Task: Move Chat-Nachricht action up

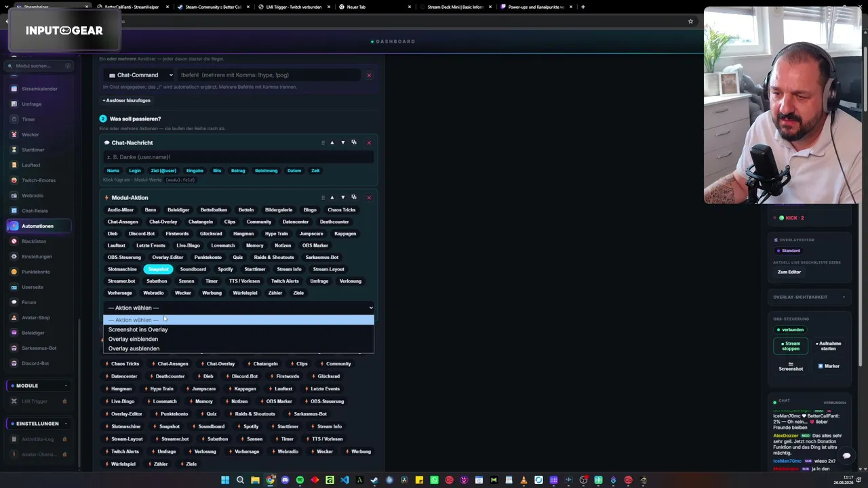Action: tap(332, 142)
